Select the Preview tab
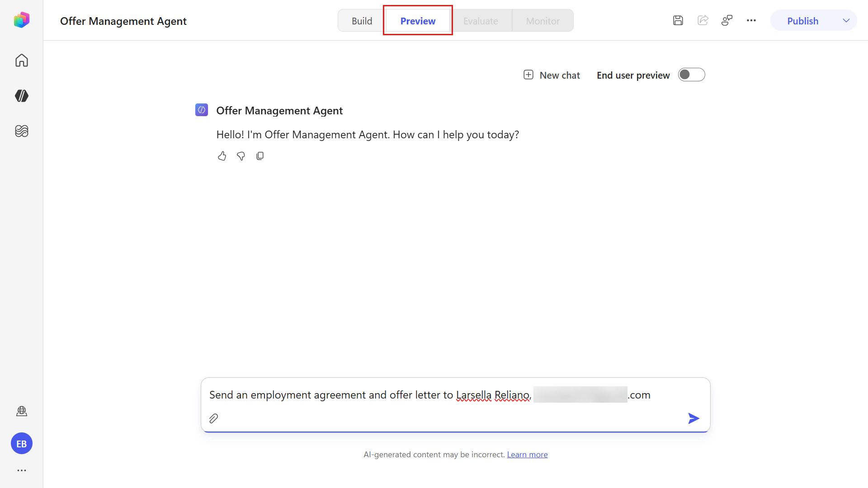 [418, 21]
